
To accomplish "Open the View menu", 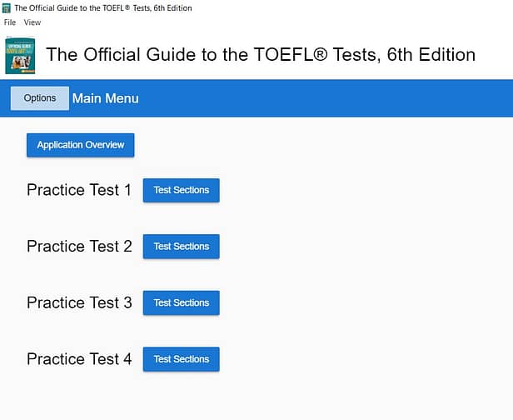I will point(32,22).
